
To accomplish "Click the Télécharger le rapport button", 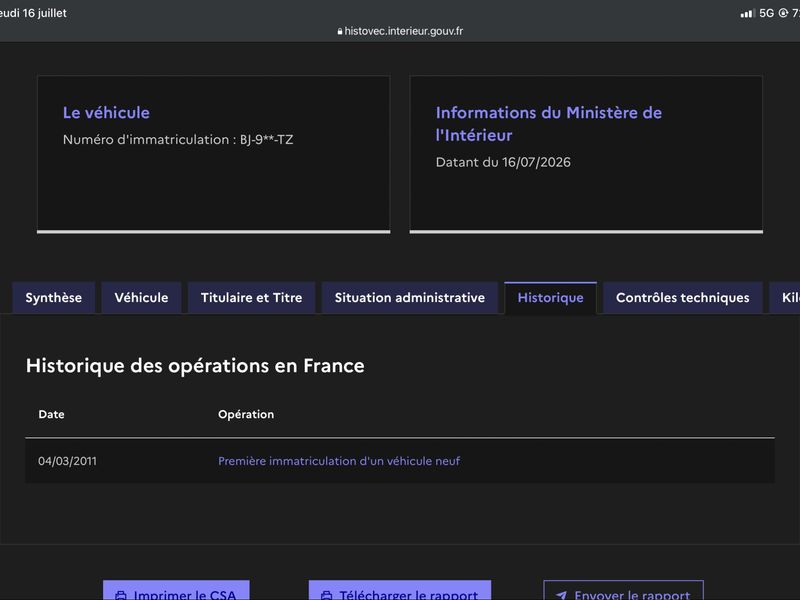I will 399,590.
